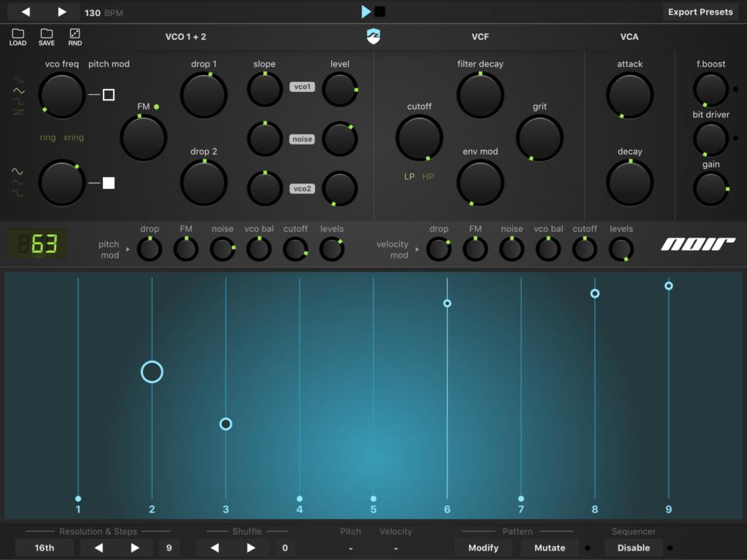Select the step 6 sequencer node
The height and width of the screenshot is (560, 747).
point(447,303)
